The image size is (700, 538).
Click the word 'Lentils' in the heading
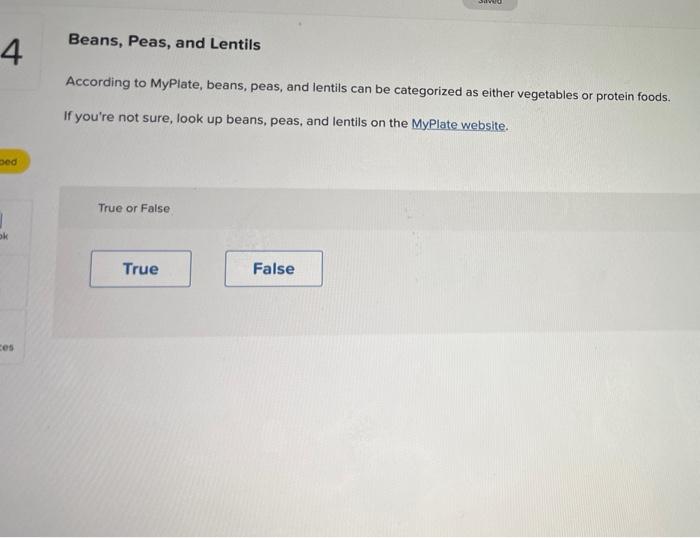coord(235,44)
